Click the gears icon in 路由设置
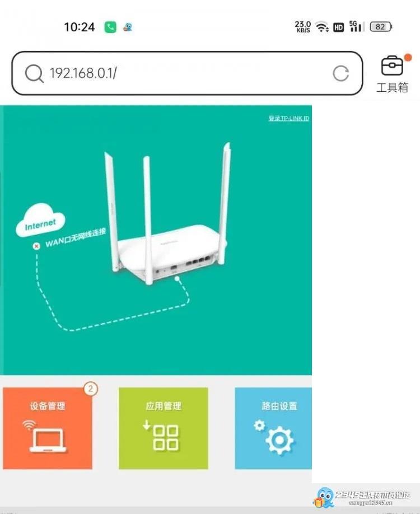The height and width of the screenshot is (514, 420). [x=274, y=437]
